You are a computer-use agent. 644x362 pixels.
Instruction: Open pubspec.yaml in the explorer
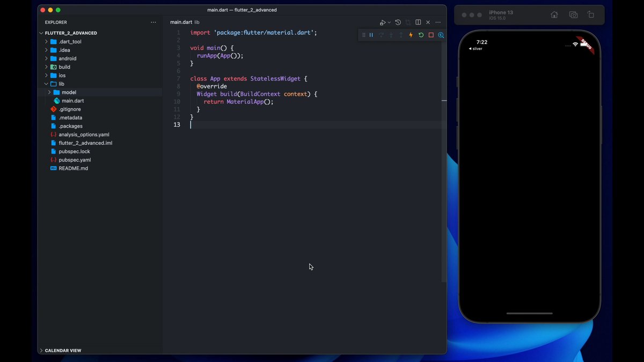(75, 160)
